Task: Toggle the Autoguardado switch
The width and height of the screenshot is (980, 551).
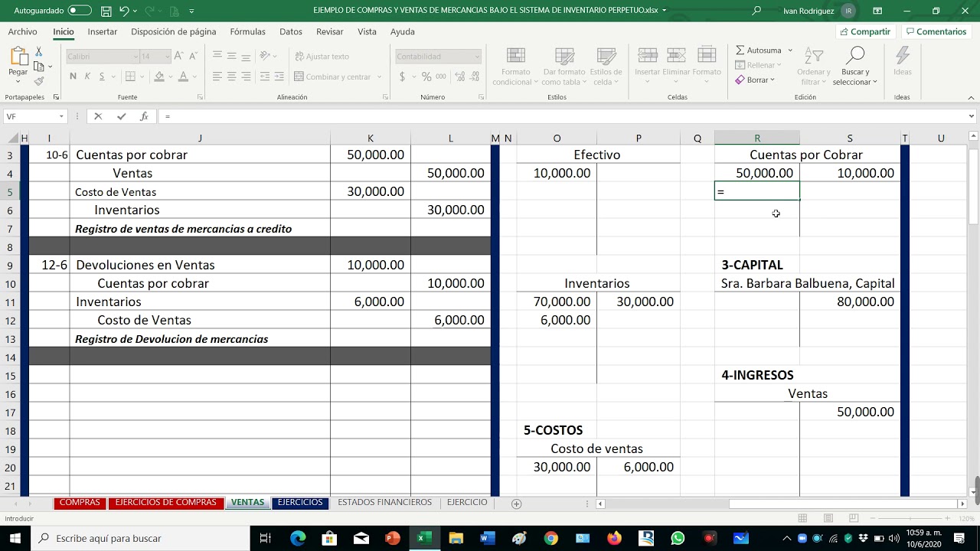Action: click(79, 11)
